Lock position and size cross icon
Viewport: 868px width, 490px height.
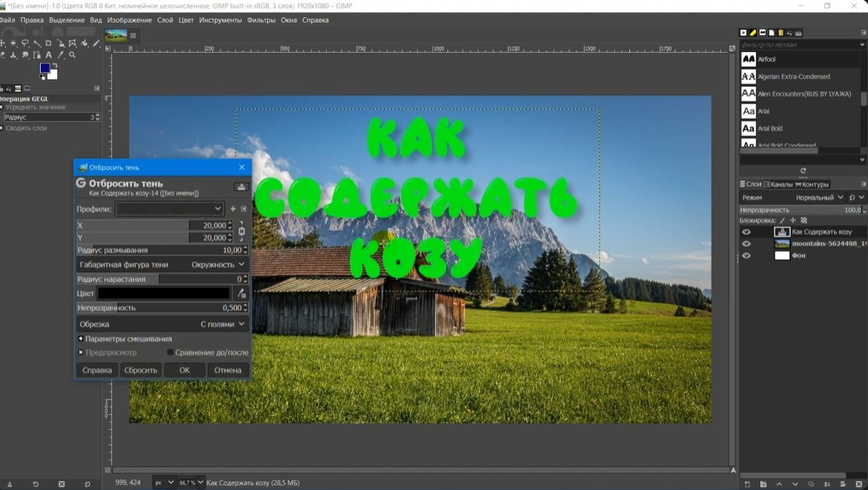[793, 221]
